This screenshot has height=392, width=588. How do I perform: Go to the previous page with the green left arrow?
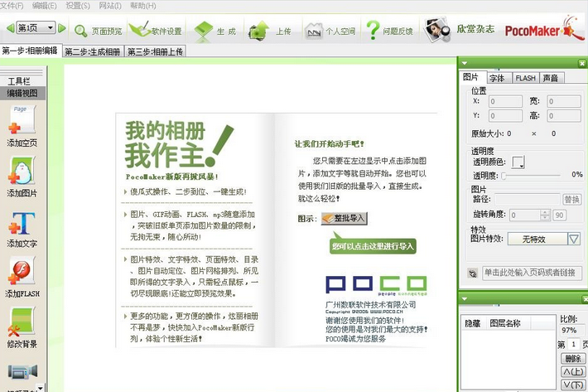[11, 28]
